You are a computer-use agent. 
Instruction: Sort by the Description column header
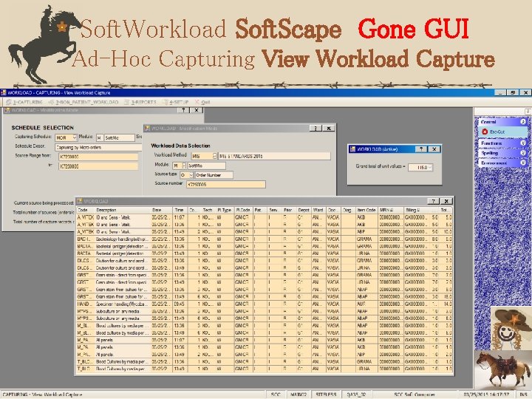123,210
